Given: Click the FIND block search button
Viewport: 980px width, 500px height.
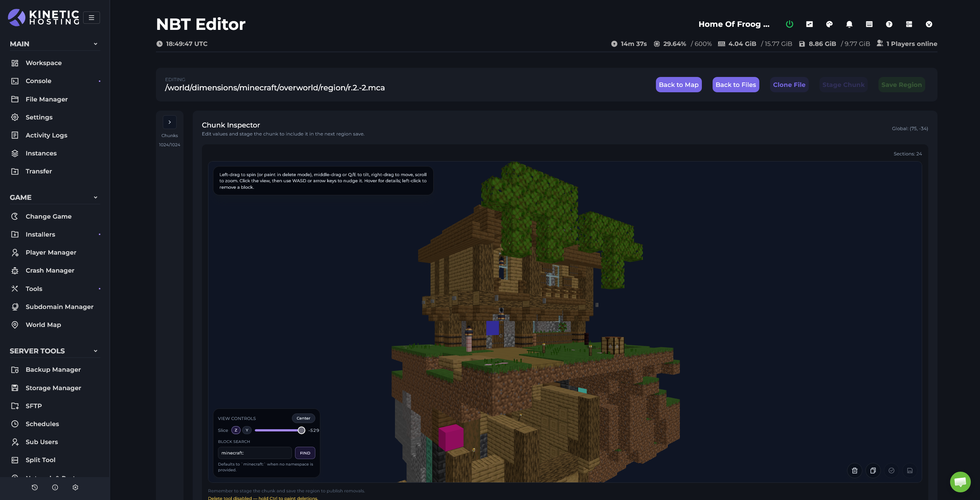Looking at the screenshot, I should point(305,453).
